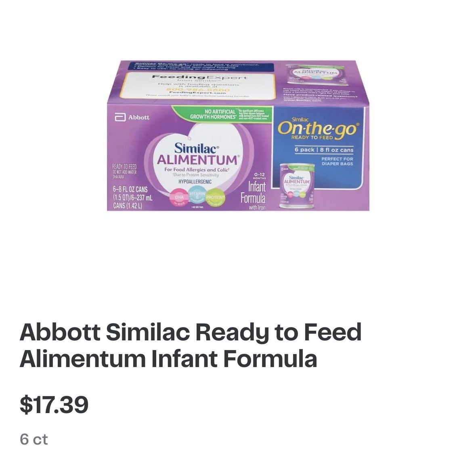
Task: Click the 0-12 Months Infant Formula text
Action: 254,192
